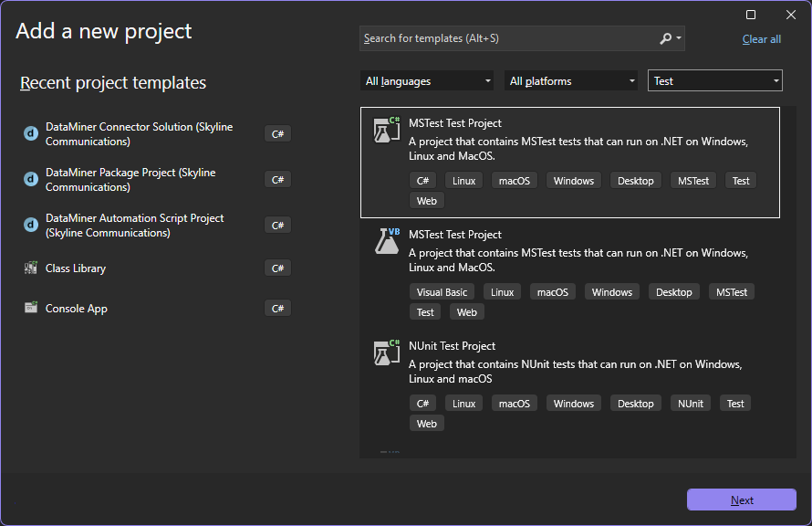Select Console App recent template
Viewport: 812px width, 526px height.
coord(158,308)
